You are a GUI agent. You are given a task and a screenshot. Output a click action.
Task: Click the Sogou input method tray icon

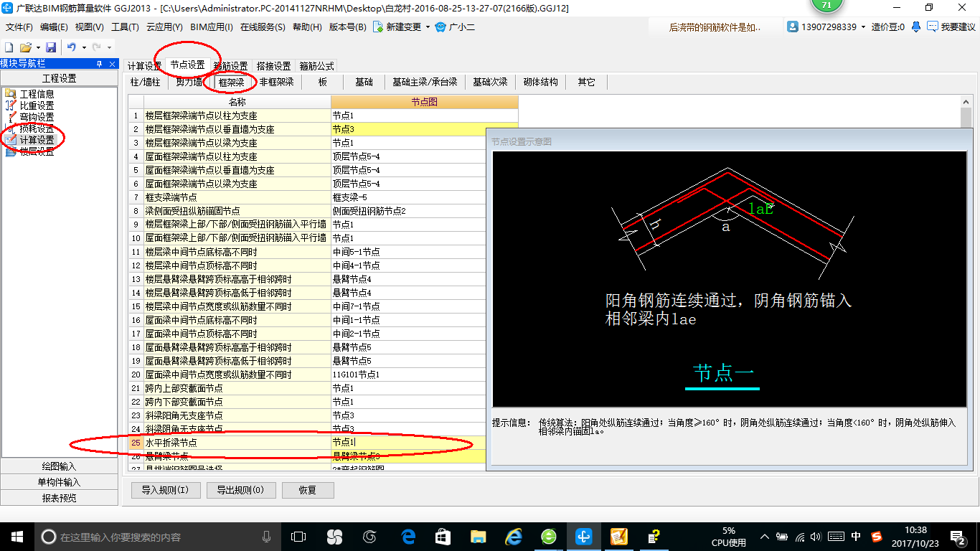click(877, 536)
